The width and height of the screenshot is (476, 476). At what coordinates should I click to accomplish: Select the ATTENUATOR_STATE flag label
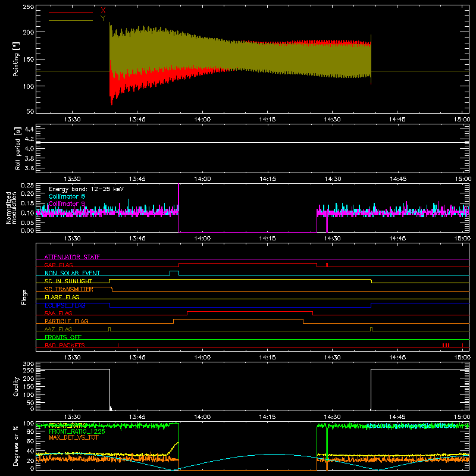[72, 257]
